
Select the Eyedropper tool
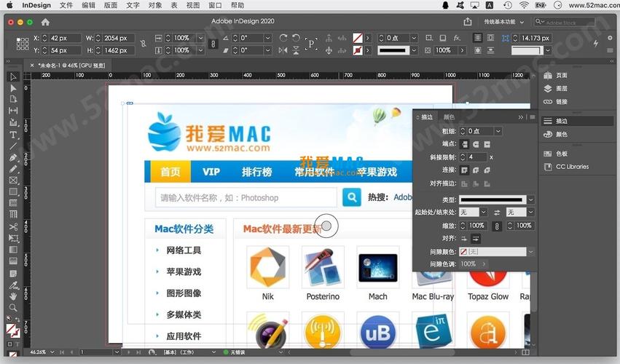13,285
